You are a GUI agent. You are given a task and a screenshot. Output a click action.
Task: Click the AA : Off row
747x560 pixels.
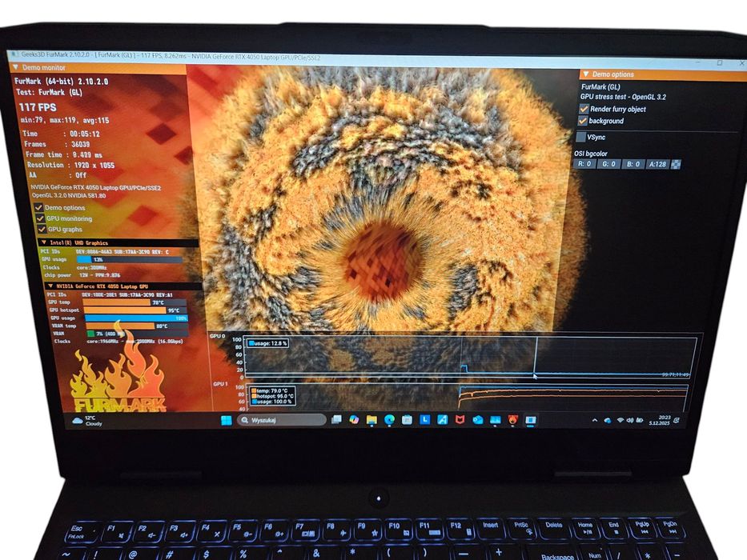57,175
